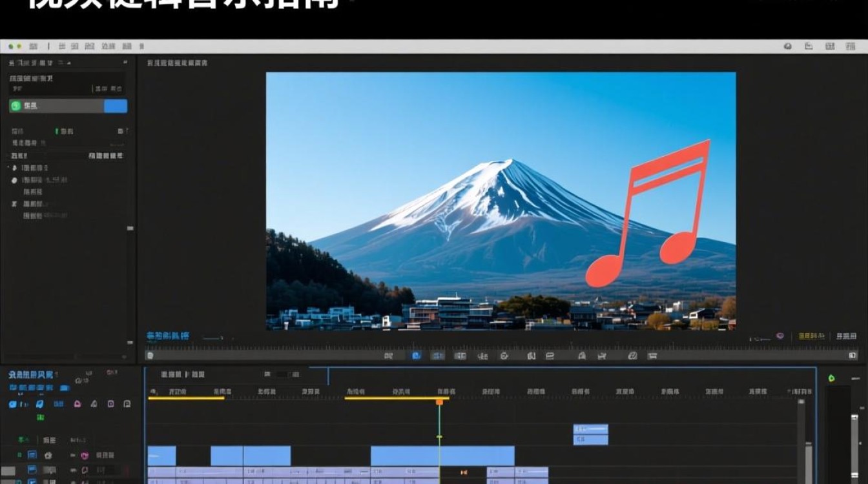868x484 pixels.
Task: Click the blue button beside the green circle row
Action: [116, 106]
